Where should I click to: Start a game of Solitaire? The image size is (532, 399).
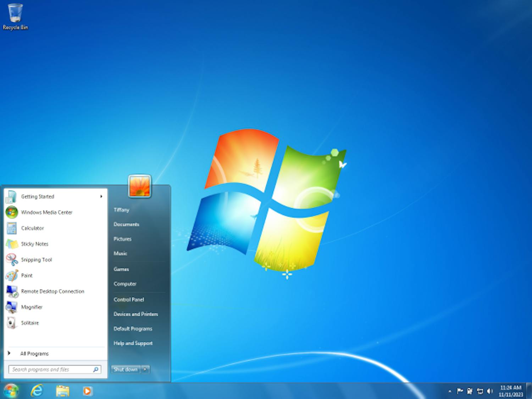click(30, 323)
